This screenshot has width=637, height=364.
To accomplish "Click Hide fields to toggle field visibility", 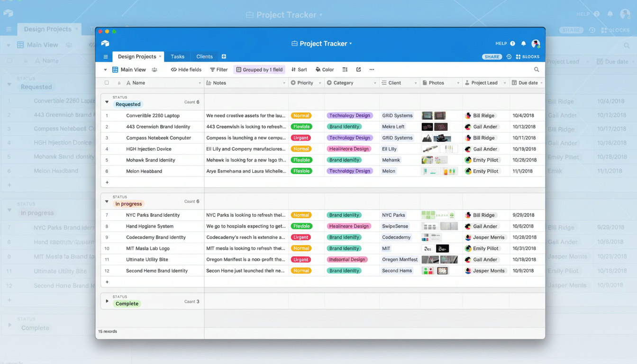I will point(186,69).
